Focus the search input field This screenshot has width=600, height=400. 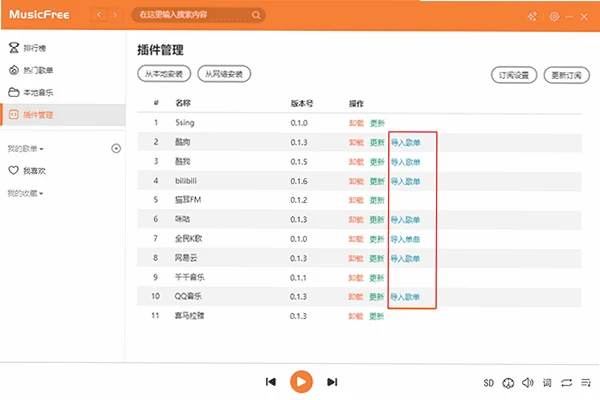198,15
